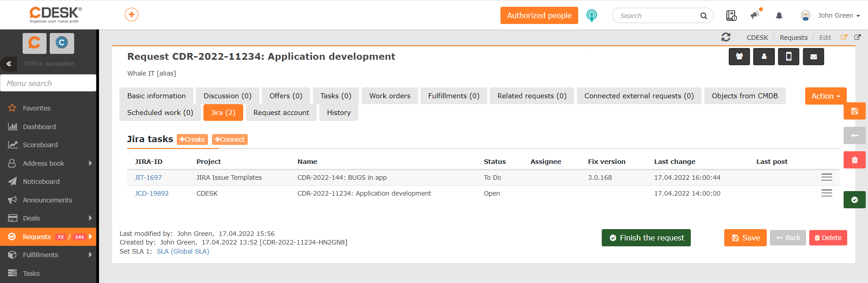The width and height of the screenshot is (868, 283).
Task: Click the floating orange save disk icon
Action: [854, 111]
